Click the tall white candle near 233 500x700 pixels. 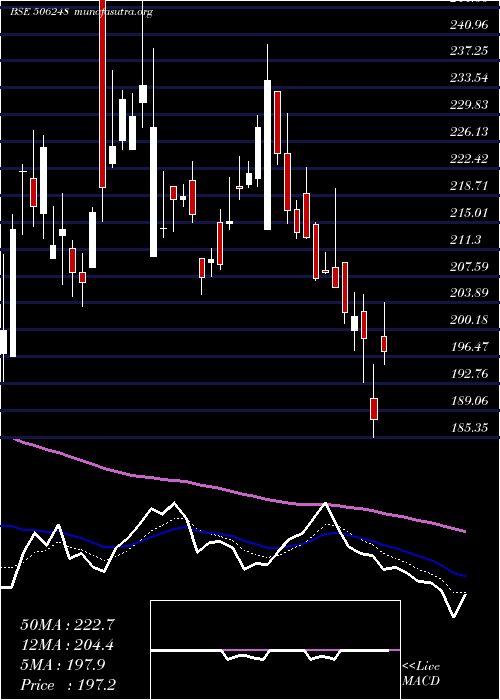tap(267, 155)
